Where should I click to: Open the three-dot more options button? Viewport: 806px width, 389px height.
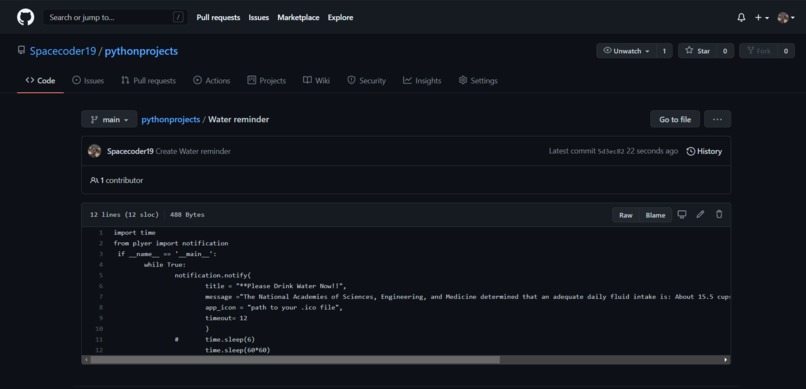718,119
